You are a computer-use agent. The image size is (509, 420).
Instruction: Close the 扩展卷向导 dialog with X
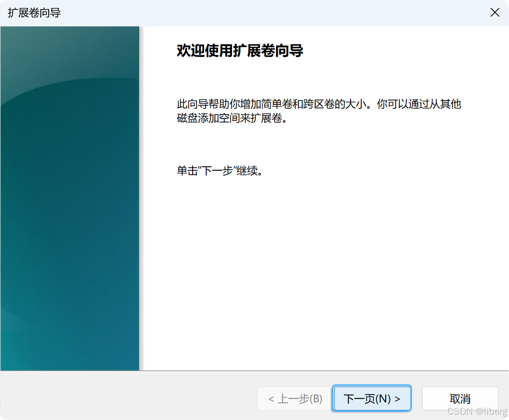(495, 13)
